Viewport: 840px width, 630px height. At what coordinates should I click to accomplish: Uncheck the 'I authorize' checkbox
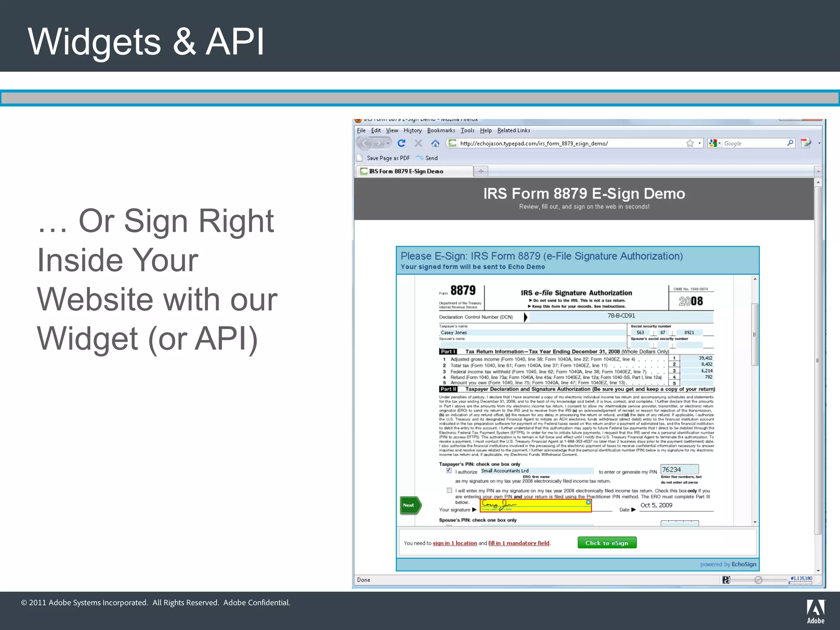click(449, 470)
